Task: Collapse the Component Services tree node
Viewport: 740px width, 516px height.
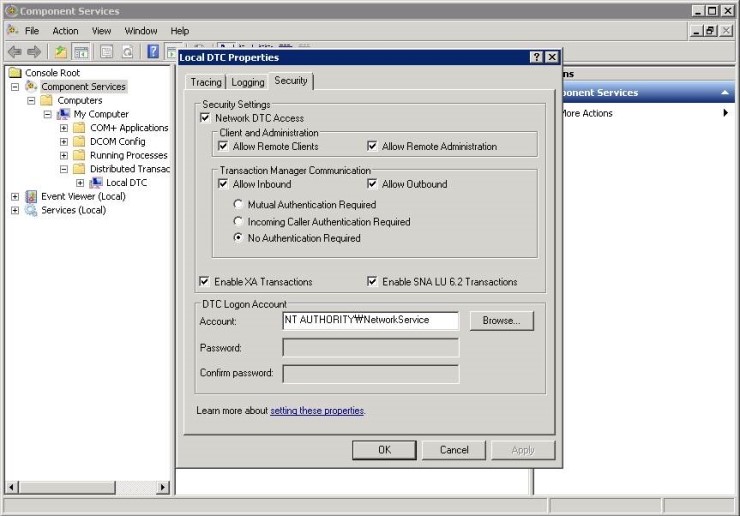Action: pos(15,86)
